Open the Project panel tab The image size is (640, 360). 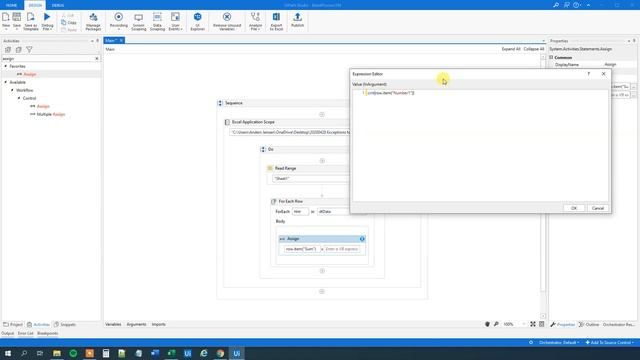point(13,324)
